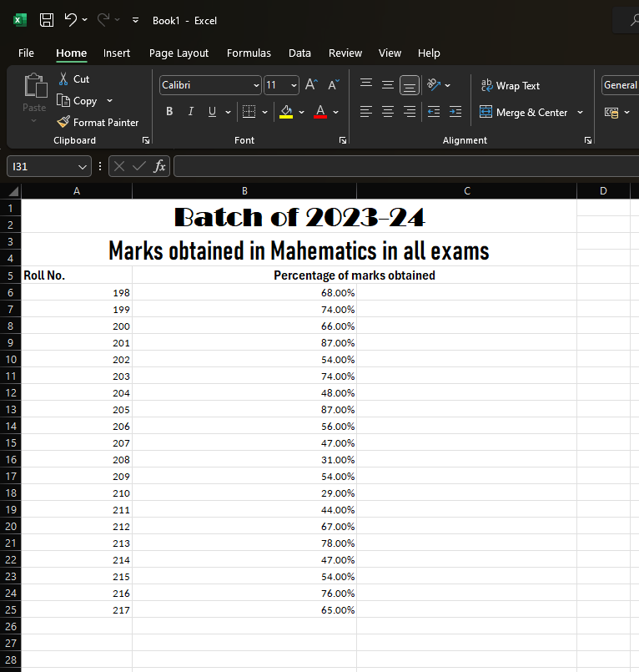Decrease the font size

(334, 85)
